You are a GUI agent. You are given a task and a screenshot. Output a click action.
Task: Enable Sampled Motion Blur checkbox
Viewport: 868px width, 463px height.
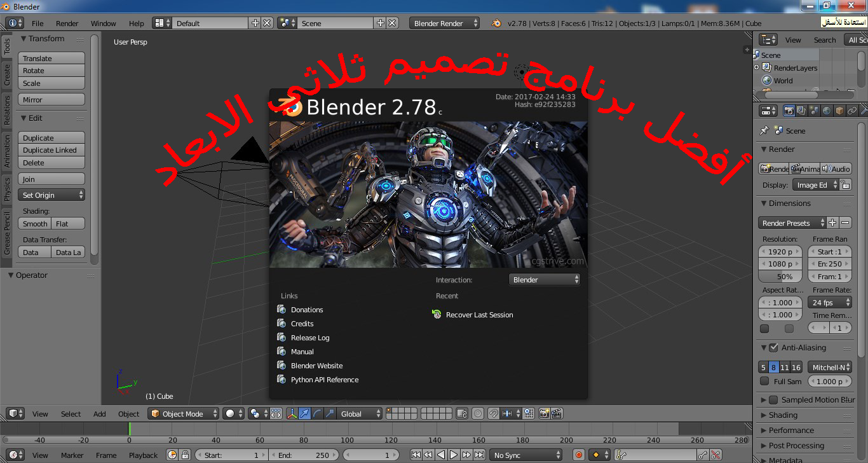tap(773, 399)
